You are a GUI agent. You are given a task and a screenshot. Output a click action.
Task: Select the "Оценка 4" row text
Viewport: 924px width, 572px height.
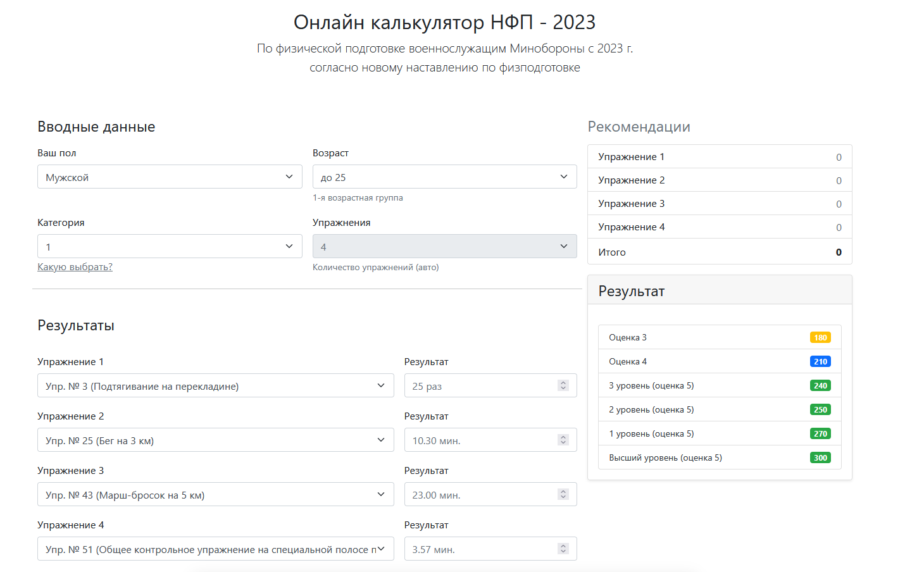[628, 361]
